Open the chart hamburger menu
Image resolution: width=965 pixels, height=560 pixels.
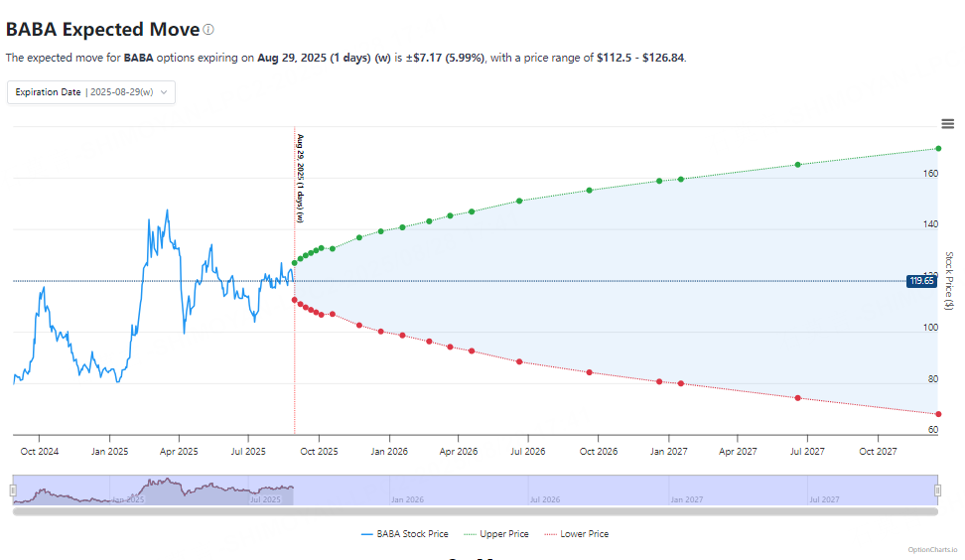[948, 124]
